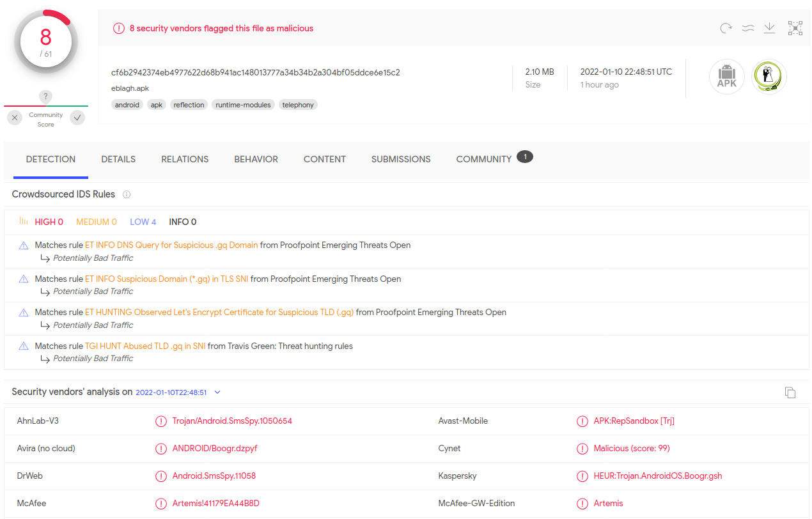
Task: Vote malicious with the X community button
Action: click(15, 118)
